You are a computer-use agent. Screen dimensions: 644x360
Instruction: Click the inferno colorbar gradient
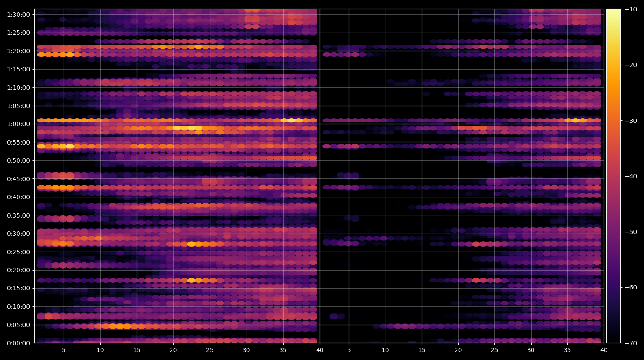tap(613, 176)
